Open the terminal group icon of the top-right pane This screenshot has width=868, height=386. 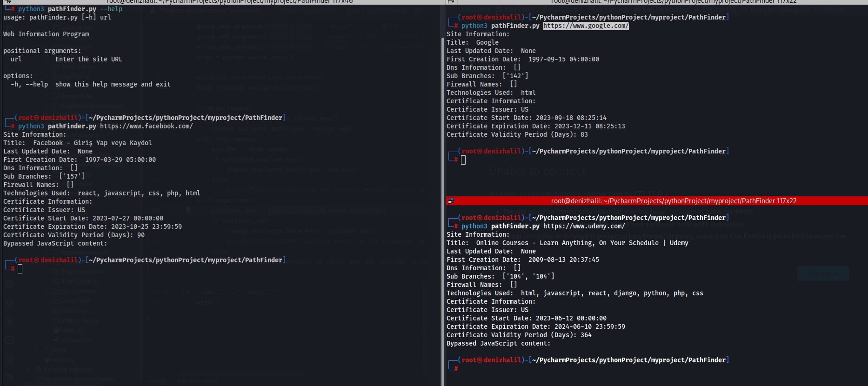point(450,2)
